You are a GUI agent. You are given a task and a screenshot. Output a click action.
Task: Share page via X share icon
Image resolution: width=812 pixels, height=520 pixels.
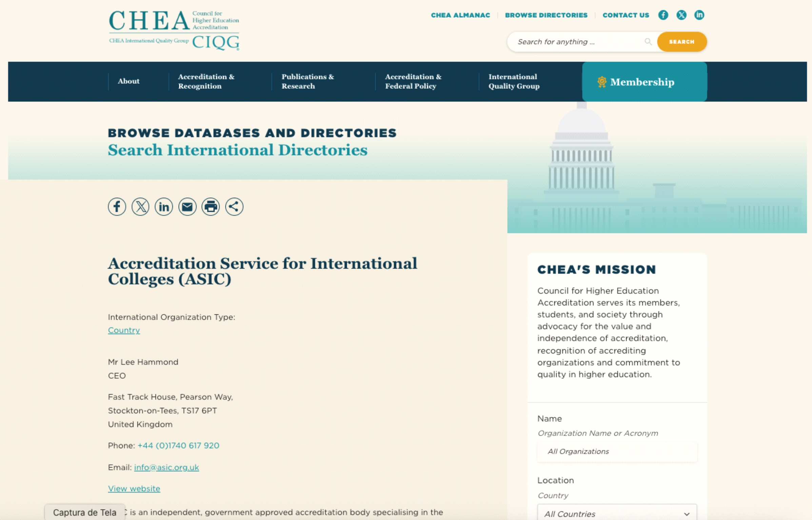[140, 207]
